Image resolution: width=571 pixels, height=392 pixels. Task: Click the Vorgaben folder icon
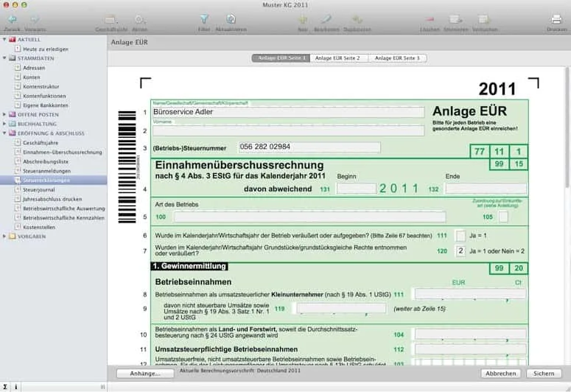point(13,237)
